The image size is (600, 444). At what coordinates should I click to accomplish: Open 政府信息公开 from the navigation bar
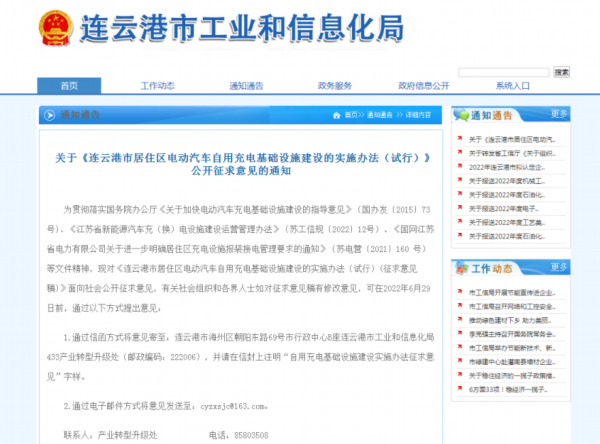click(x=424, y=85)
